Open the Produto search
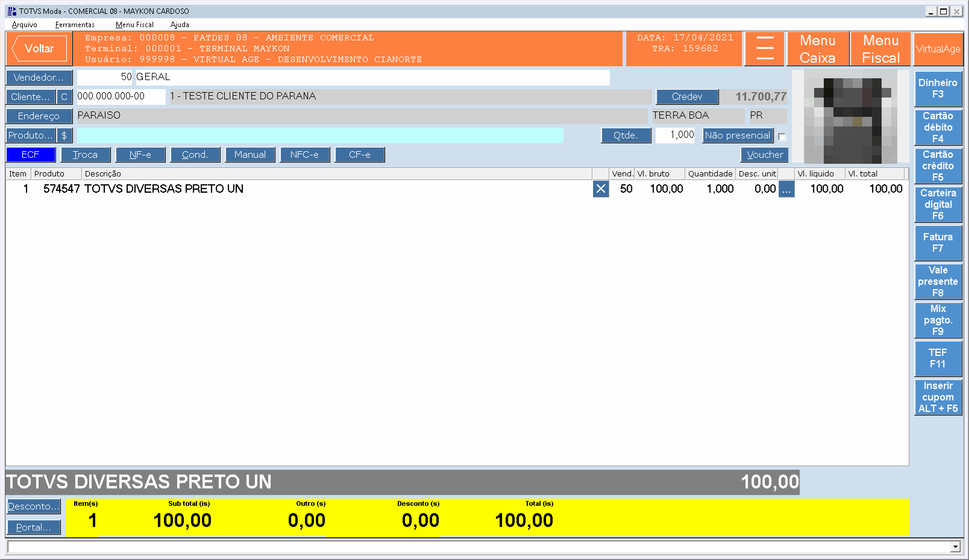969x560 pixels. click(x=31, y=135)
